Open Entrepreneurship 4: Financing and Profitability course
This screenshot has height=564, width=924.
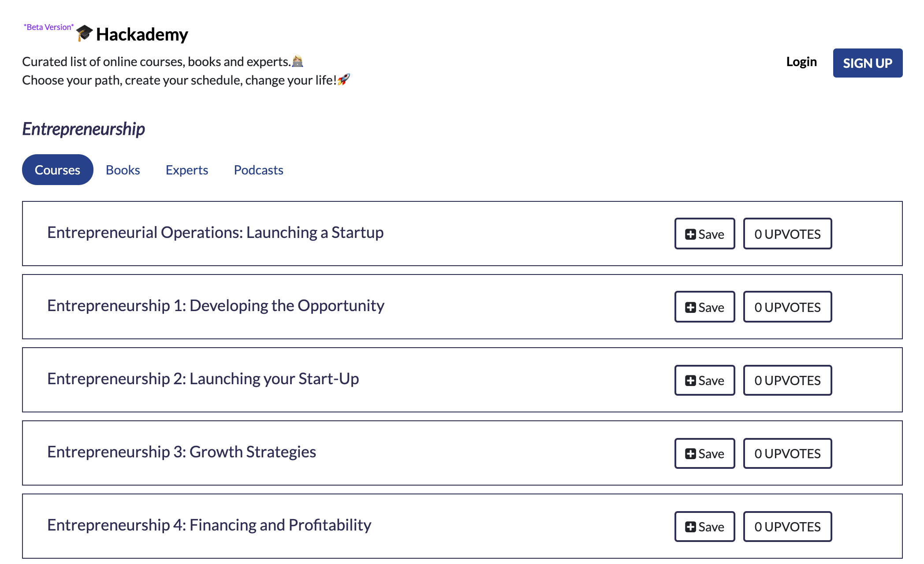pos(209,525)
